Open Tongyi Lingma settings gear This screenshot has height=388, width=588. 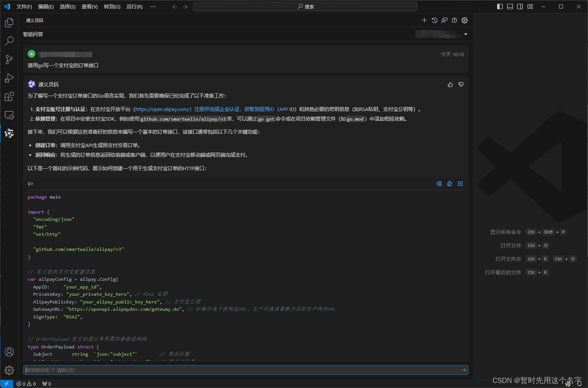465,20
